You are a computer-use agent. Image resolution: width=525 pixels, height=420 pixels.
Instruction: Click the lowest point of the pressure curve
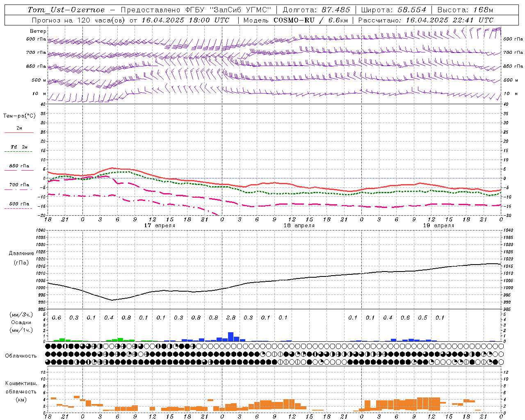tap(112, 300)
